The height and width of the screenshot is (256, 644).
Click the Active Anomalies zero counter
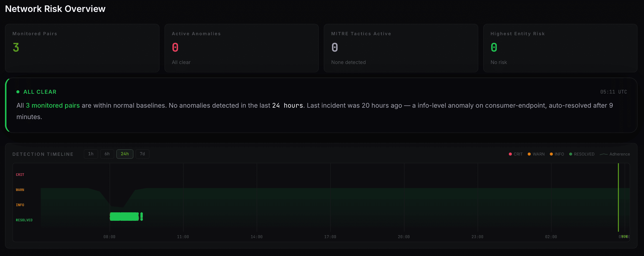(x=175, y=47)
